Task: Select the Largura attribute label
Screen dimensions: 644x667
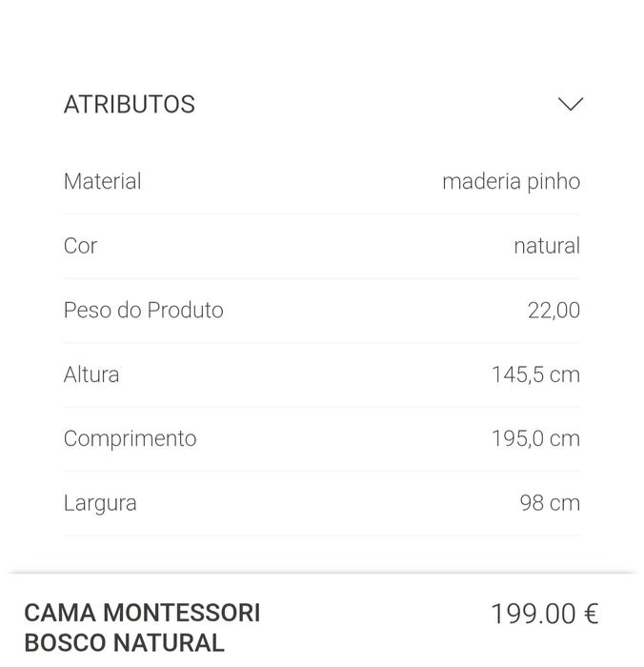Action: [100, 503]
